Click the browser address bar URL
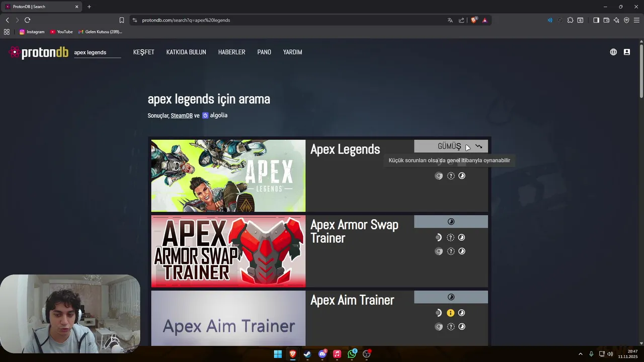644x362 pixels. [x=186, y=20]
